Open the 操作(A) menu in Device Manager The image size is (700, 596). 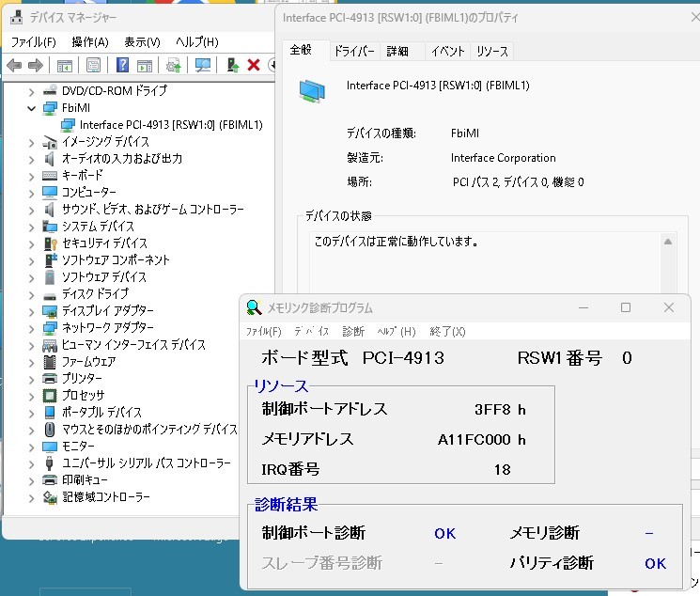click(x=90, y=42)
